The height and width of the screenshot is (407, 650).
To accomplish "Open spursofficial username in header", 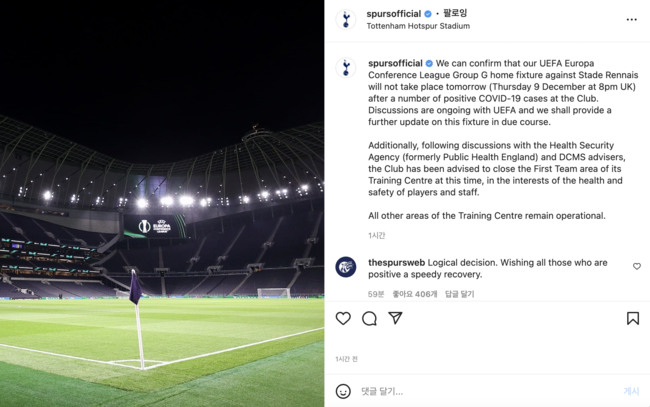I will 393,14.
